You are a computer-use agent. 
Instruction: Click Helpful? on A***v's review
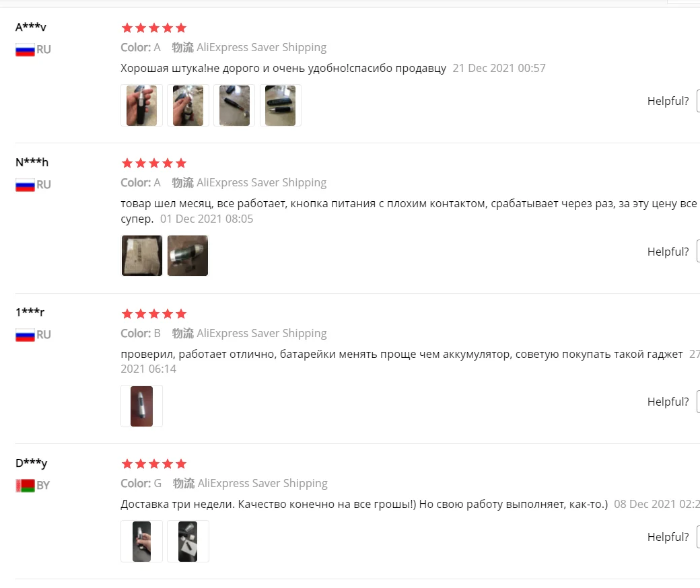(x=668, y=102)
